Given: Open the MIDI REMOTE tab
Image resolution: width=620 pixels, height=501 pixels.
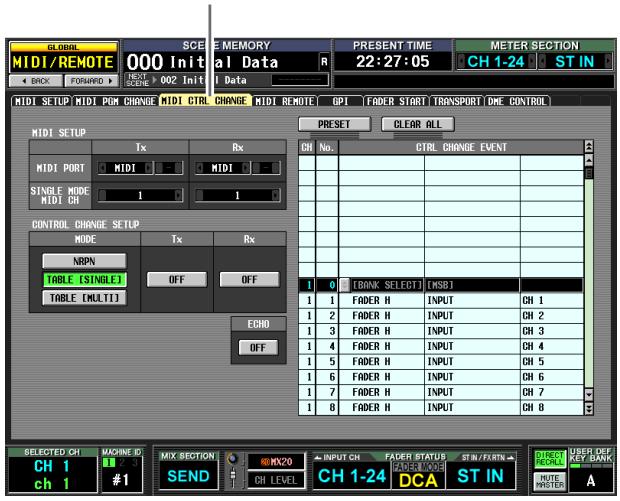Looking at the screenshot, I should (285, 101).
